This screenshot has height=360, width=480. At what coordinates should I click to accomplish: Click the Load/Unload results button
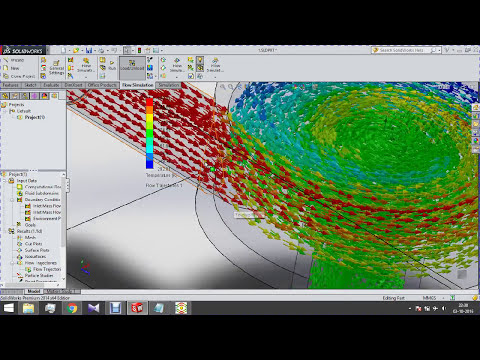point(132,65)
